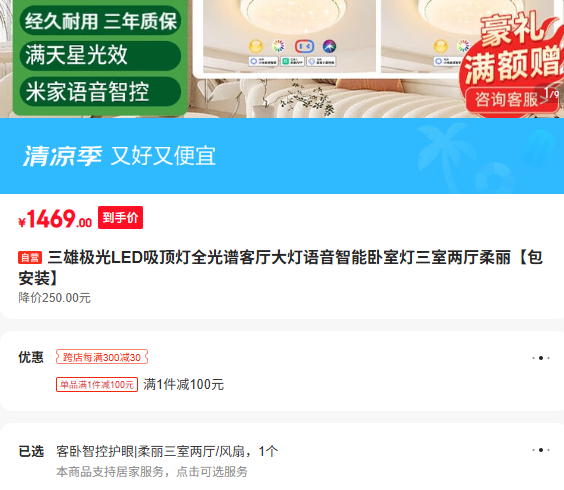Click the 到手价 red tag

coord(120,217)
